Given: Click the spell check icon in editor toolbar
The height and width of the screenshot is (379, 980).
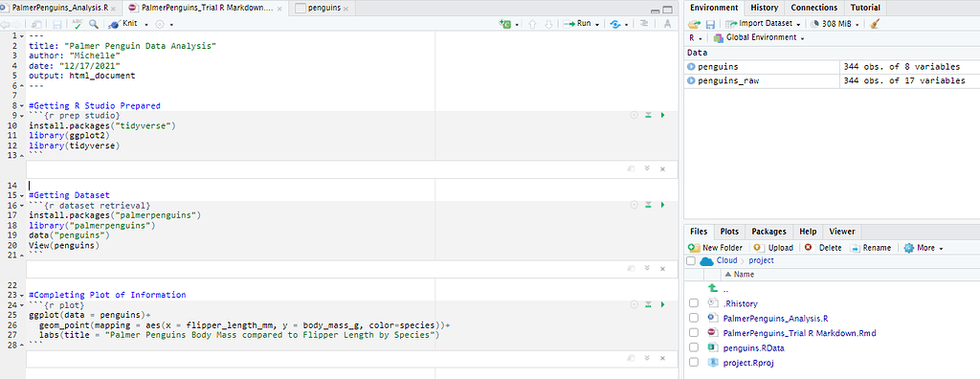Looking at the screenshot, I should [78, 24].
